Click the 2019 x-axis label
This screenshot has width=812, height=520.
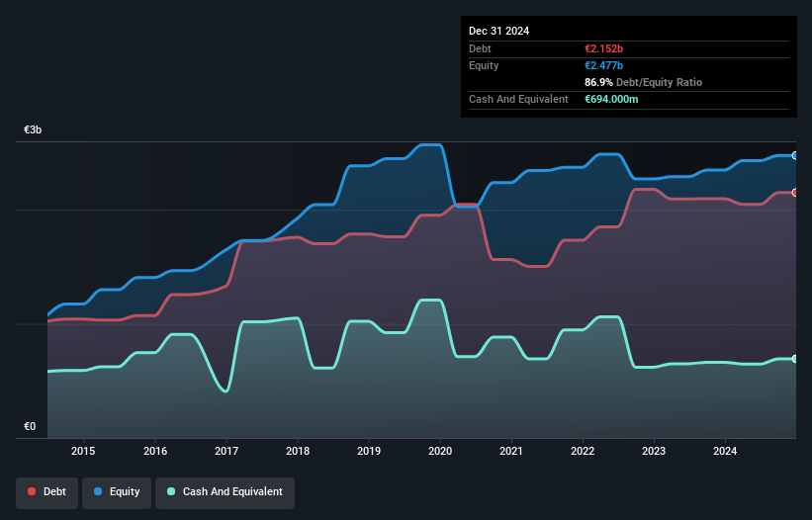click(x=369, y=451)
